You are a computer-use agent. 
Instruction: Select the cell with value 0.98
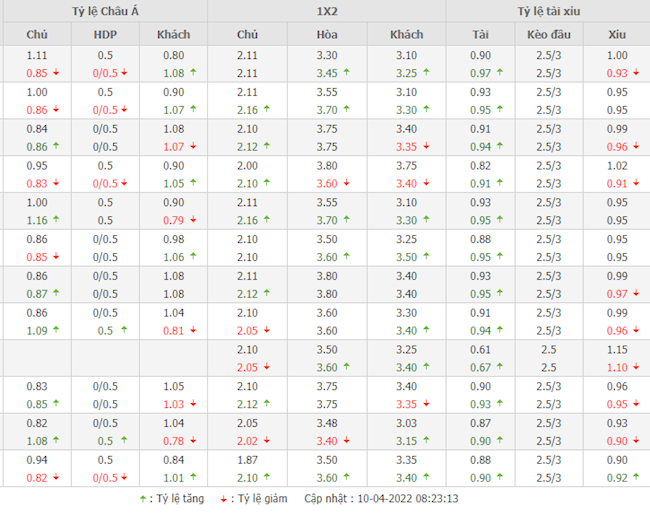click(x=173, y=239)
